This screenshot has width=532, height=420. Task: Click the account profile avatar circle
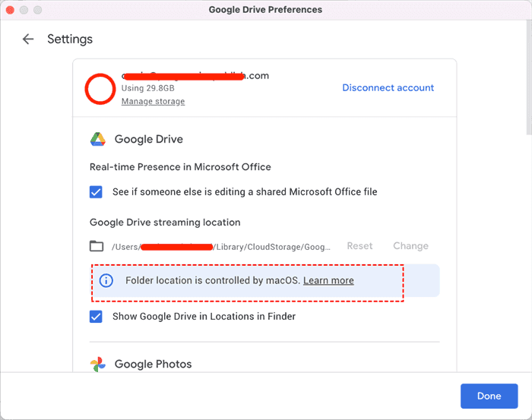[100, 89]
